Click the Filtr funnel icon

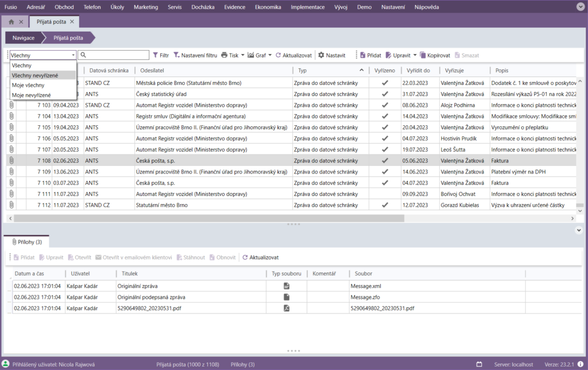[155, 55]
